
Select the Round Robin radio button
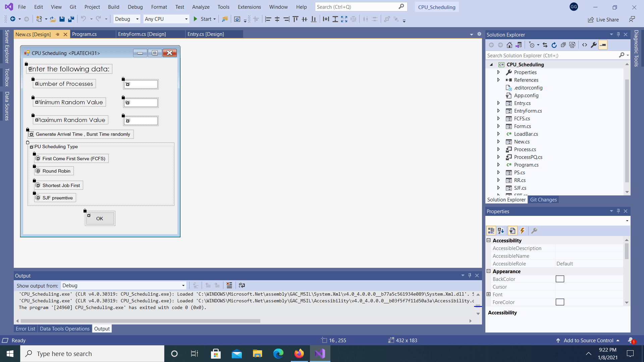point(38,171)
